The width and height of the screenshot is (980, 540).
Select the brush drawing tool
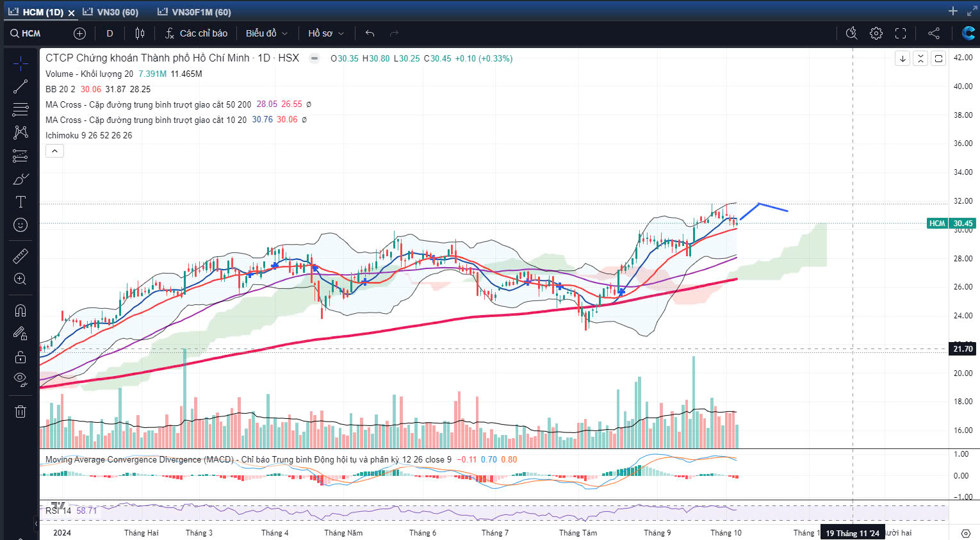(20, 179)
